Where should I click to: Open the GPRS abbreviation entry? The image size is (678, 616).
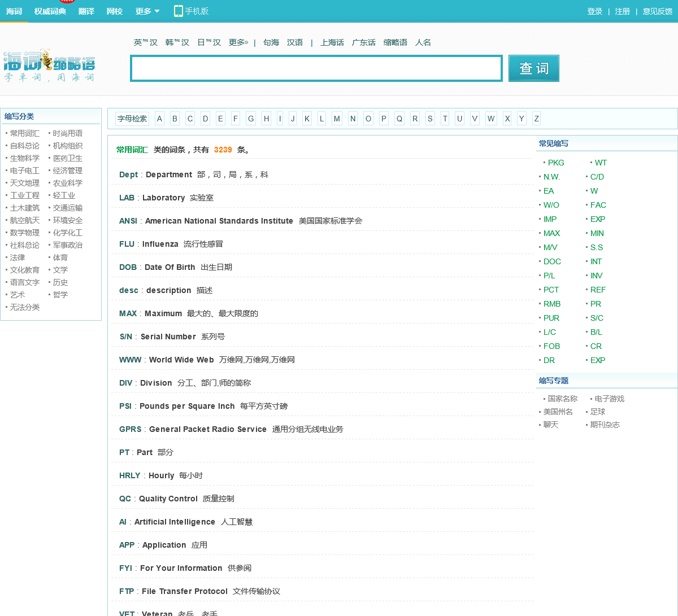(131, 429)
